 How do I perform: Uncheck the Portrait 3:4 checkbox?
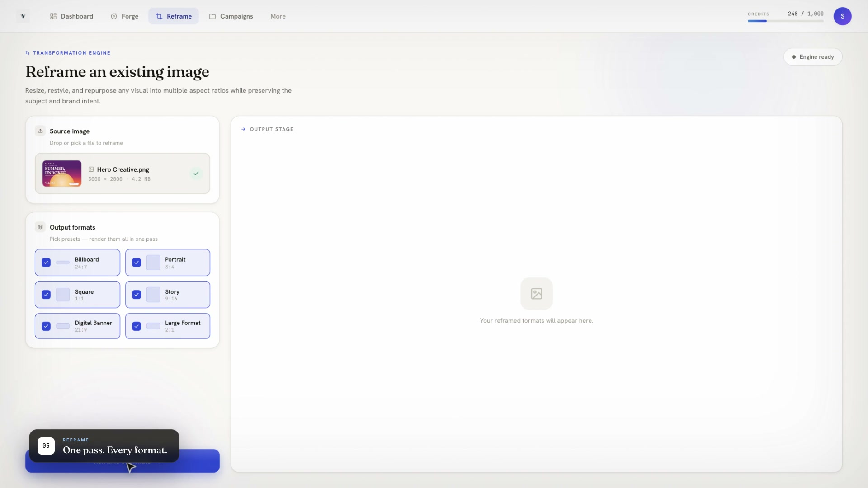[x=137, y=263]
